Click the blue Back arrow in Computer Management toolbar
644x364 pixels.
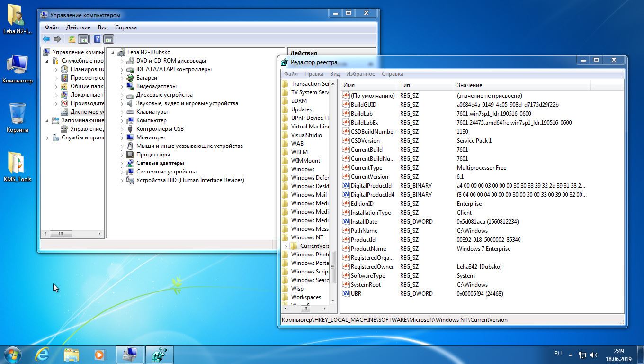[x=46, y=39]
